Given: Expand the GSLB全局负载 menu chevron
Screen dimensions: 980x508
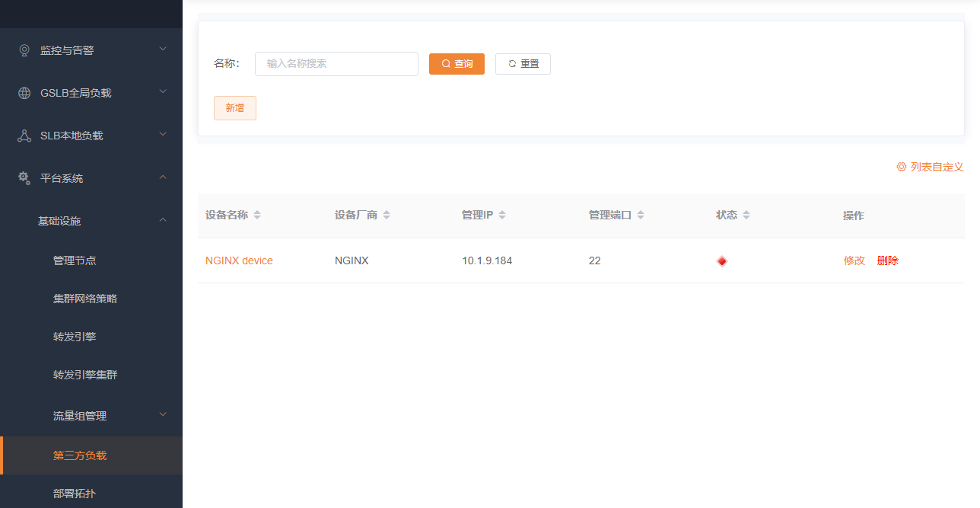Looking at the screenshot, I should click(163, 92).
